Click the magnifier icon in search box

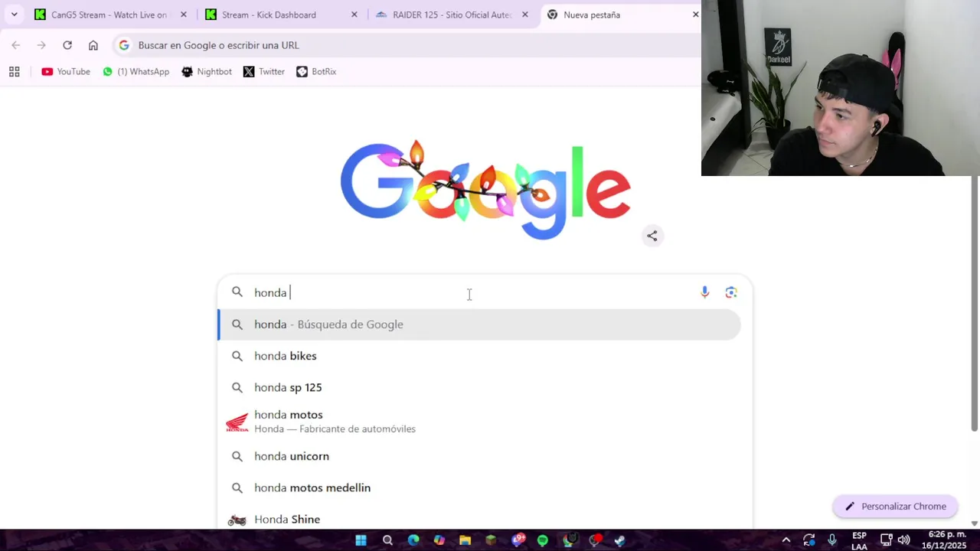(237, 292)
